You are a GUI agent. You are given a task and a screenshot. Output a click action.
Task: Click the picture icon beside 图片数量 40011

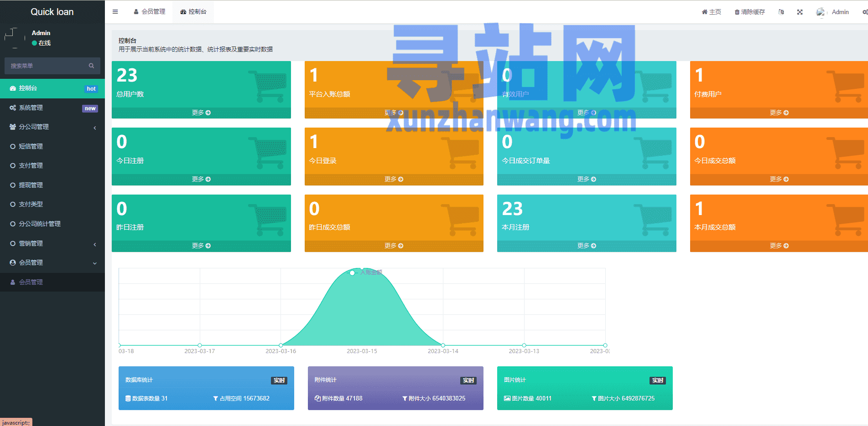[x=507, y=399]
